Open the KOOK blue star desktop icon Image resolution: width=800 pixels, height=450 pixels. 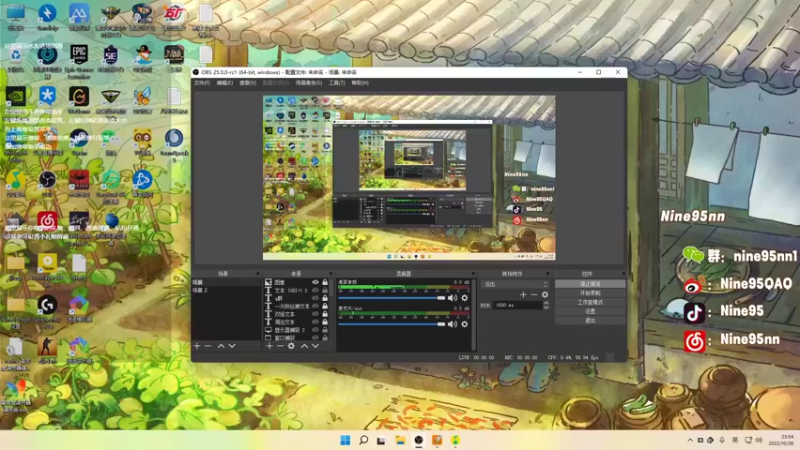[x=47, y=97]
